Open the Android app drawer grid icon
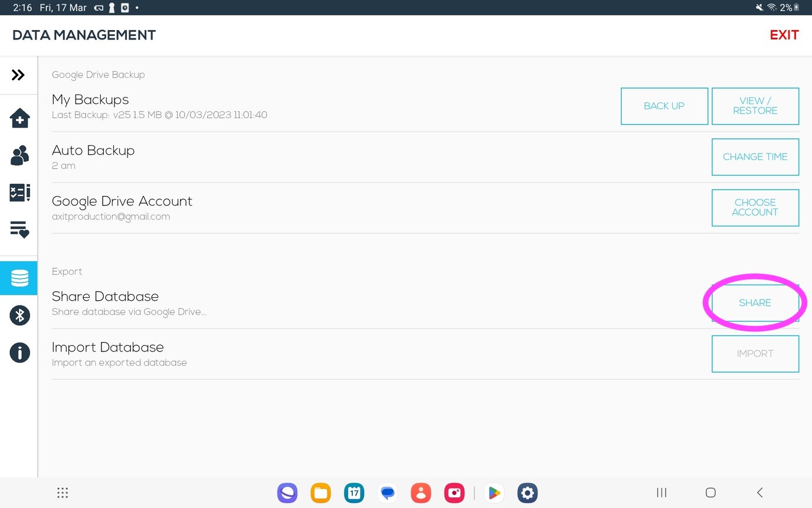812x508 pixels. 63,493
